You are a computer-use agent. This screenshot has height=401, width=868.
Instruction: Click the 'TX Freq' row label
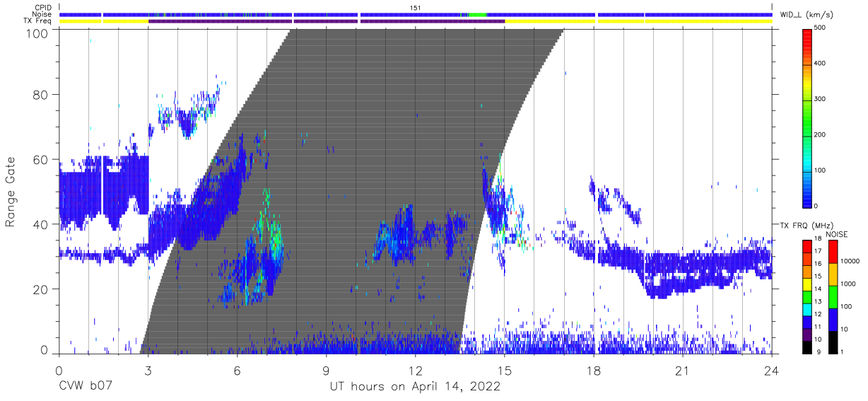[x=38, y=21]
